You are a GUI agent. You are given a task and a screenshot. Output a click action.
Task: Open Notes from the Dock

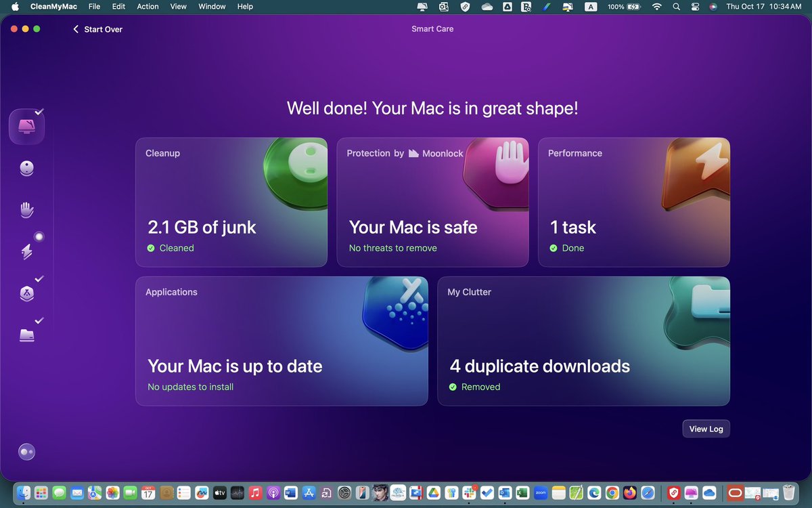(x=558, y=492)
